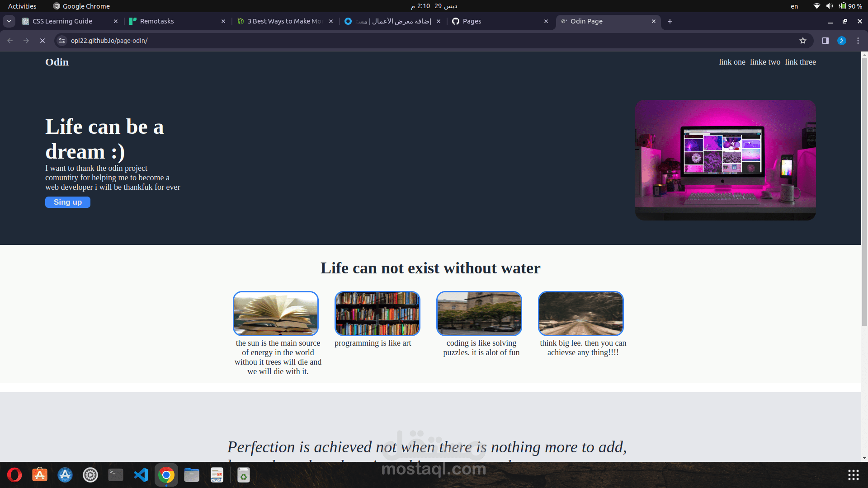Open the battery 90% indicator
The height and width of the screenshot is (488, 868).
pyautogui.click(x=850, y=6)
